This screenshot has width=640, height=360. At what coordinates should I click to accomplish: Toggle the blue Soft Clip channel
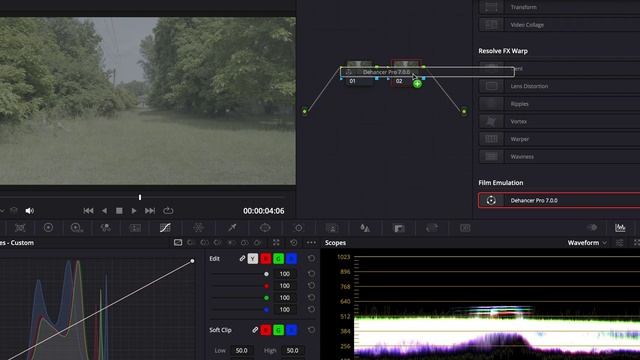coord(291,330)
